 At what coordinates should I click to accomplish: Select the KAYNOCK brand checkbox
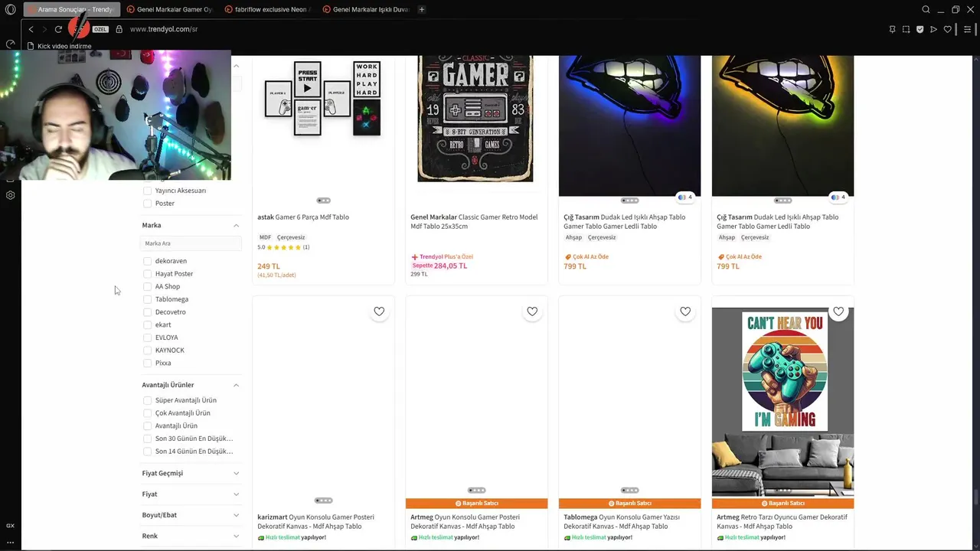(148, 350)
